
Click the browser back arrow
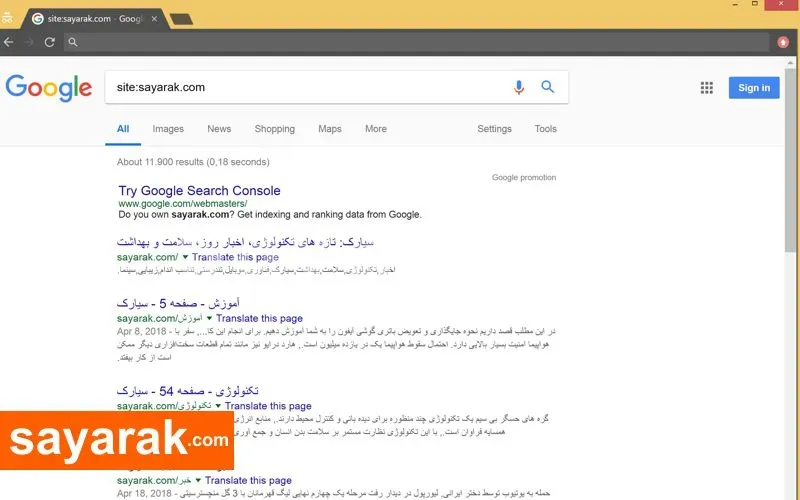(9, 42)
